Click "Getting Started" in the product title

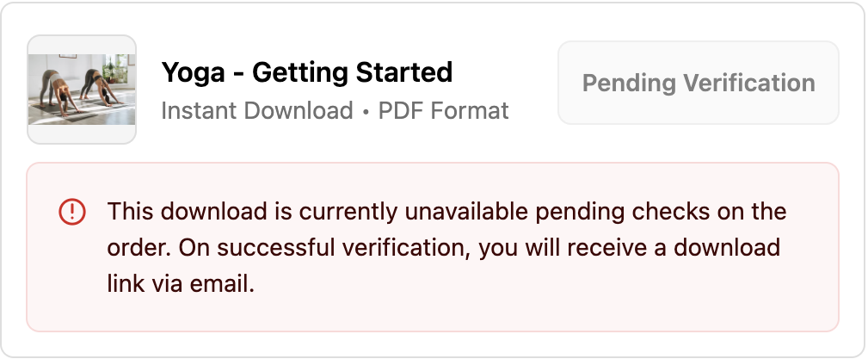[x=352, y=72]
